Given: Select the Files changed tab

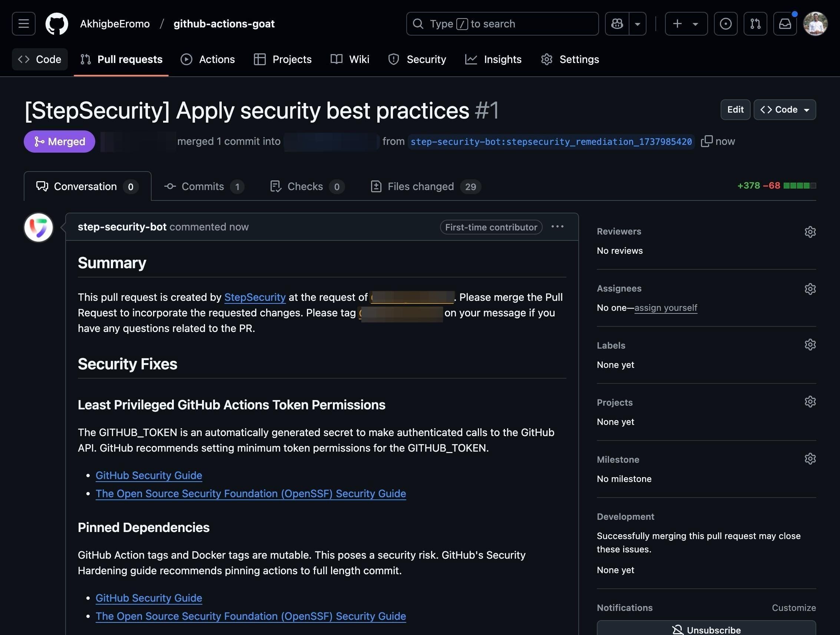Looking at the screenshot, I should pos(426,186).
